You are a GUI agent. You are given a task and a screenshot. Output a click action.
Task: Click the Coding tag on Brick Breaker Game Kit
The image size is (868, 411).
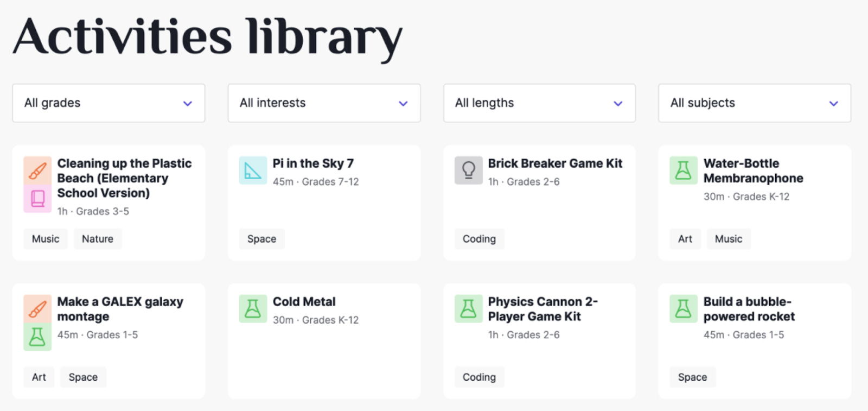(479, 239)
